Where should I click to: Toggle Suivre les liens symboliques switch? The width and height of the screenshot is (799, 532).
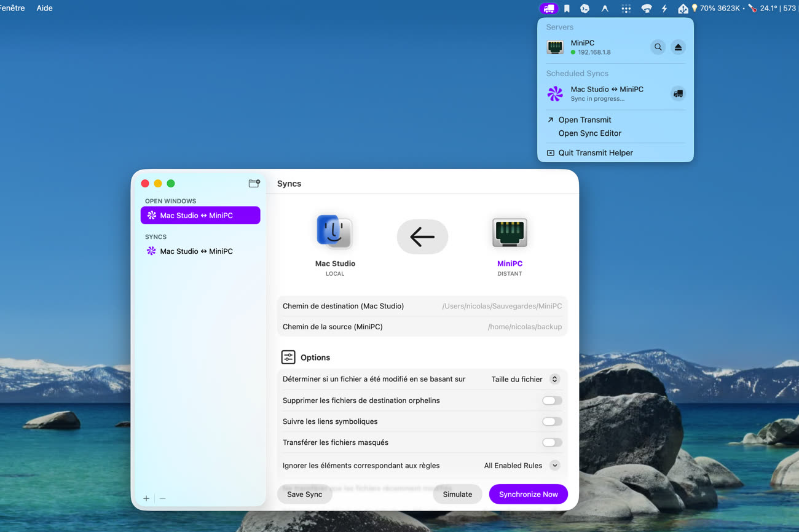[552, 421]
